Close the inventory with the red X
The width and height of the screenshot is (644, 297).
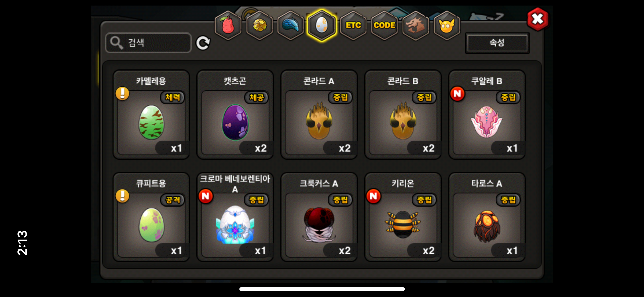click(537, 19)
